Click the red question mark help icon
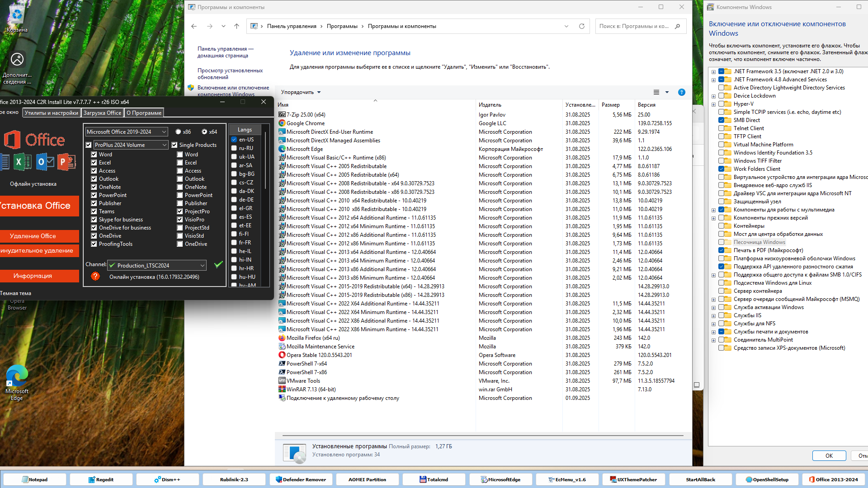Image resolution: width=868 pixels, height=488 pixels. pyautogui.click(x=95, y=276)
